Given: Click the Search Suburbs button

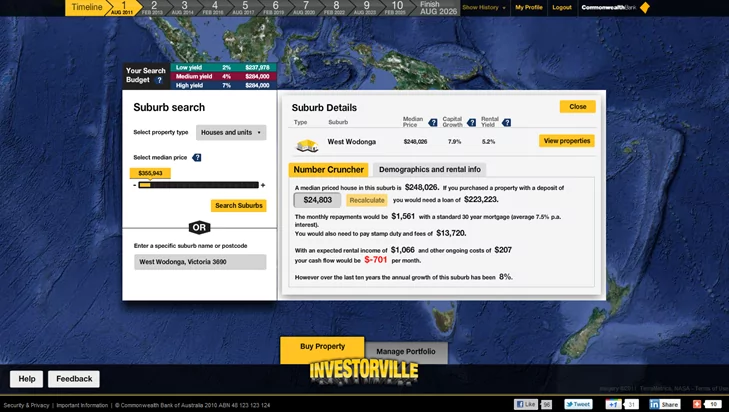Looking at the screenshot, I should point(239,206).
